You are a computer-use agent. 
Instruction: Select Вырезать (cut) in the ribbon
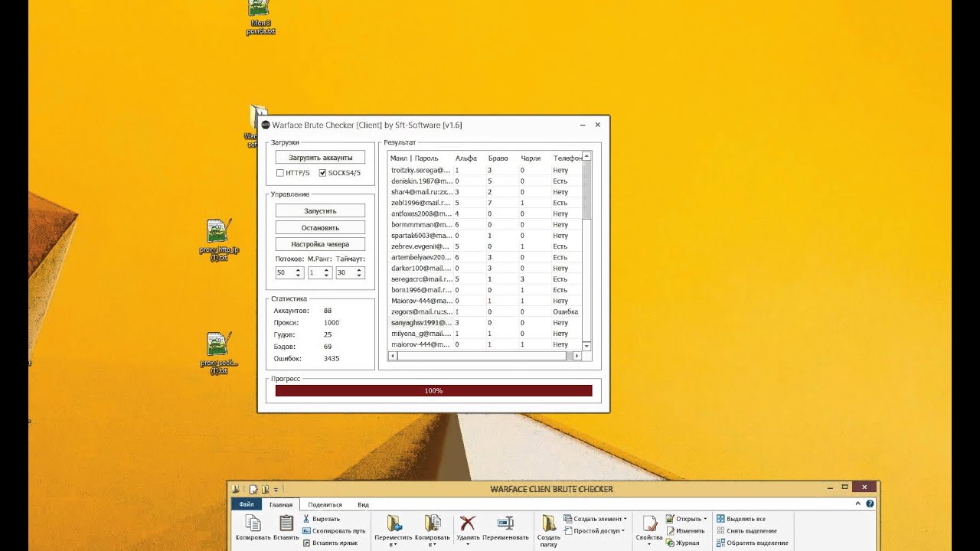pos(321,519)
